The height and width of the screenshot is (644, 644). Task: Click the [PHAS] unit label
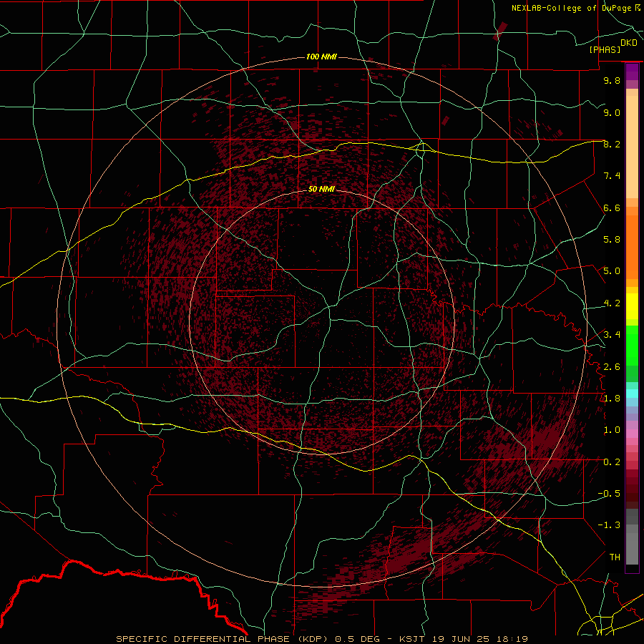point(605,49)
